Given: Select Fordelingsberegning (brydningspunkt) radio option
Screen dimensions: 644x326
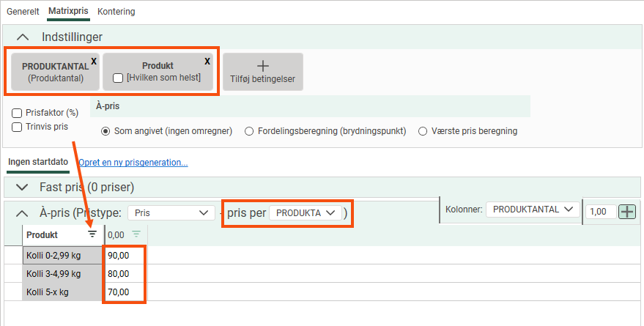Looking at the screenshot, I should tap(250, 131).
